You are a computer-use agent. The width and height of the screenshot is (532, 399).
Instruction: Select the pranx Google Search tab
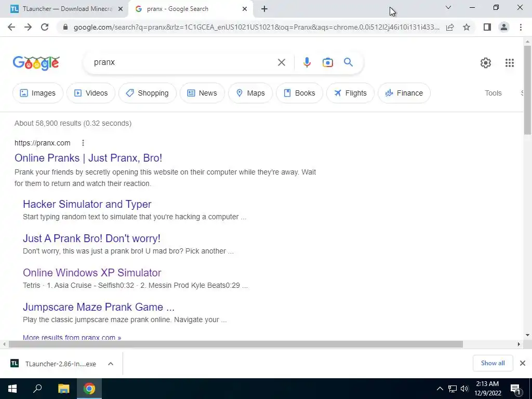point(190,9)
